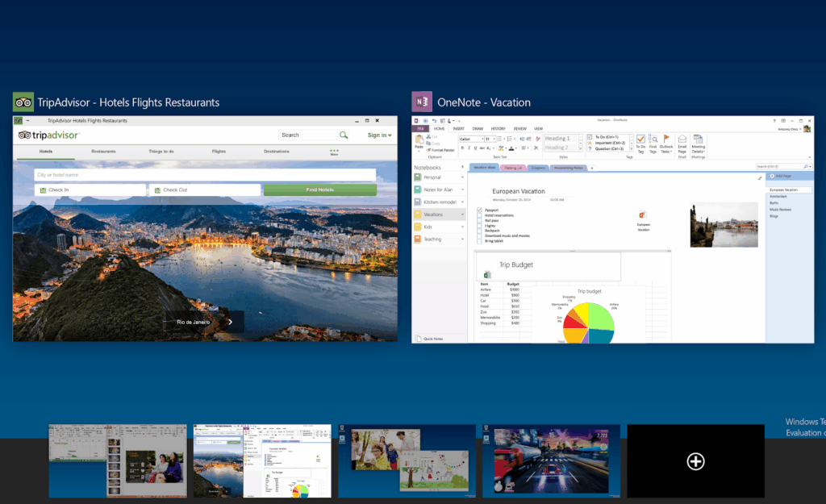Open the Sign in dropdown in TripAdvisor
This screenshot has height=504, width=826.
pos(379,135)
